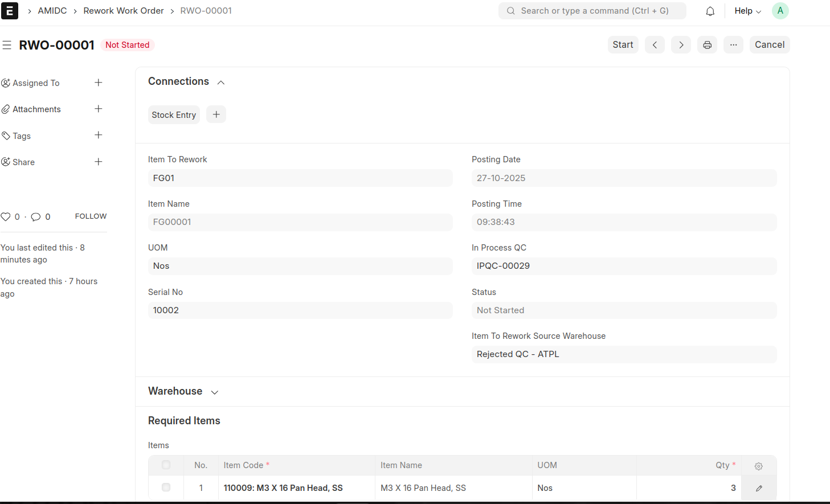The width and height of the screenshot is (830, 504).
Task: Open the three-dot more options menu
Action: click(733, 45)
